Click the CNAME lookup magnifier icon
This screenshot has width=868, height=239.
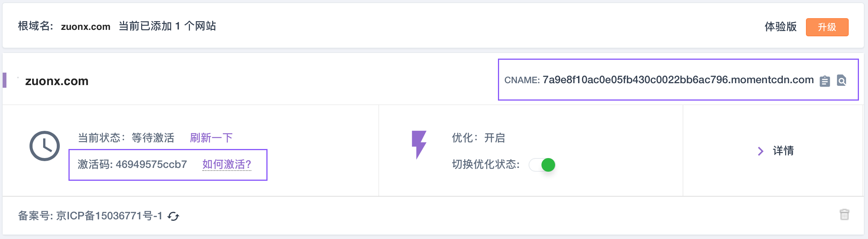pyautogui.click(x=842, y=81)
